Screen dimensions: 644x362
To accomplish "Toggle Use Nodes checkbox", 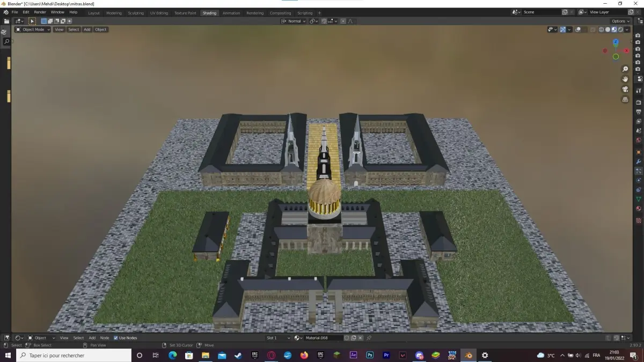I will (x=115, y=338).
